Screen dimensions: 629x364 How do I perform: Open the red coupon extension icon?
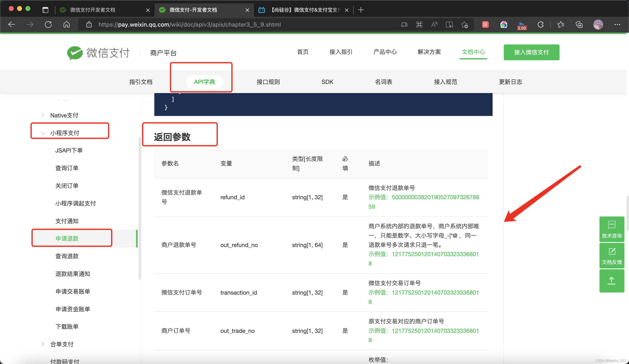click(485, 25)
